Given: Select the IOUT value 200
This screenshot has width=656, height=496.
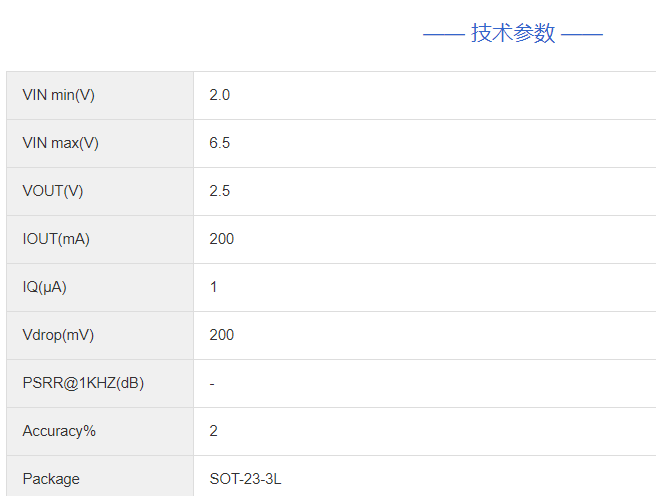Looking at the screenshot, I should 222,239.
